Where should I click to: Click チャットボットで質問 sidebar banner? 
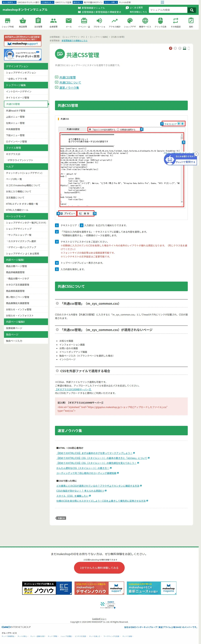tap(23, 55)
